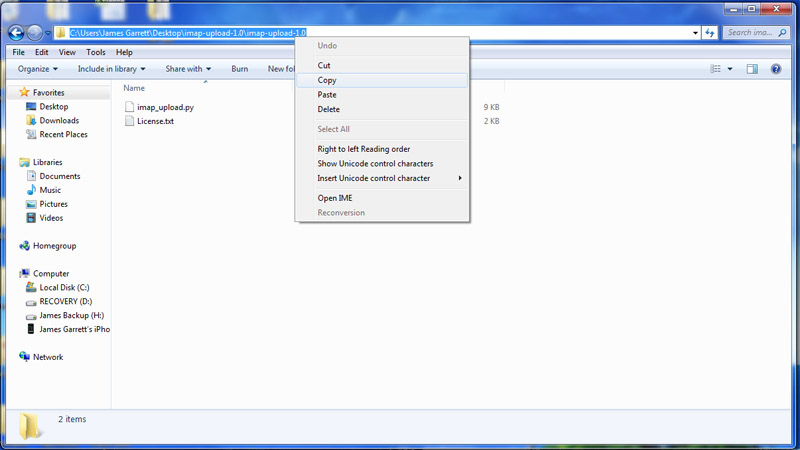Screen dimensions: 800x450
Task: Open the view options dropdown arrow
Action: tap(730, 69)
